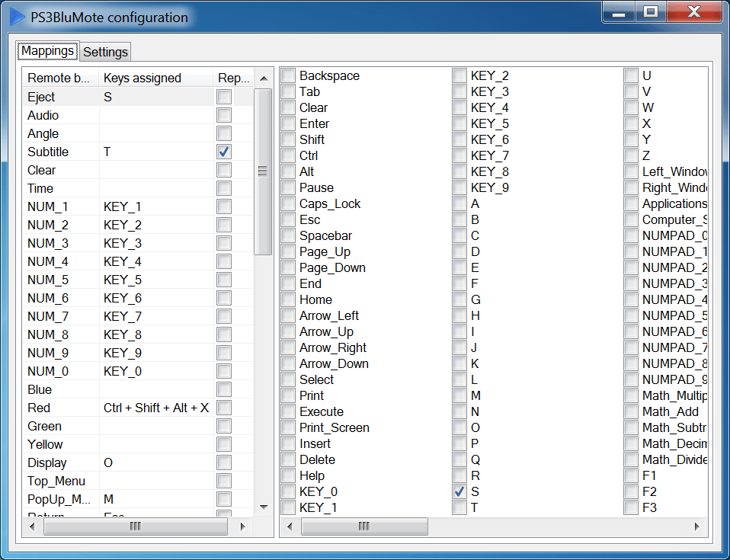The image size is (730, 560).
Task: Sort by the Remote button column header
Action: pos(60,78)
